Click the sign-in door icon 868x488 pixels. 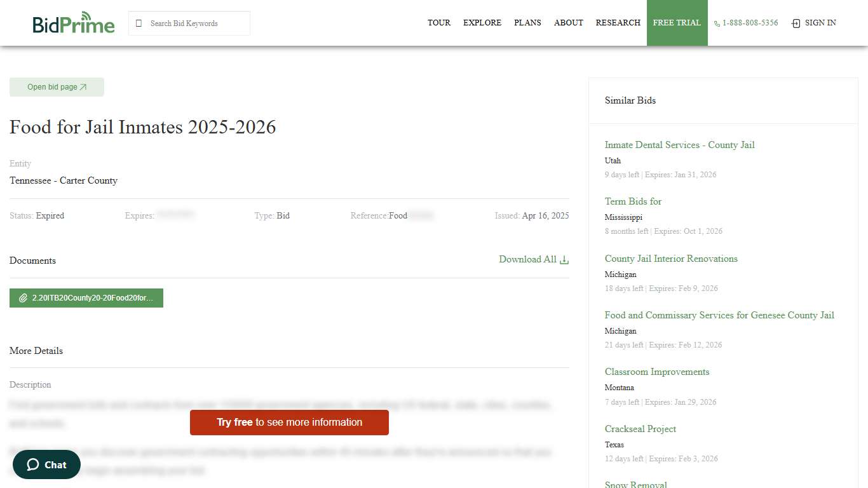[796, 24]
